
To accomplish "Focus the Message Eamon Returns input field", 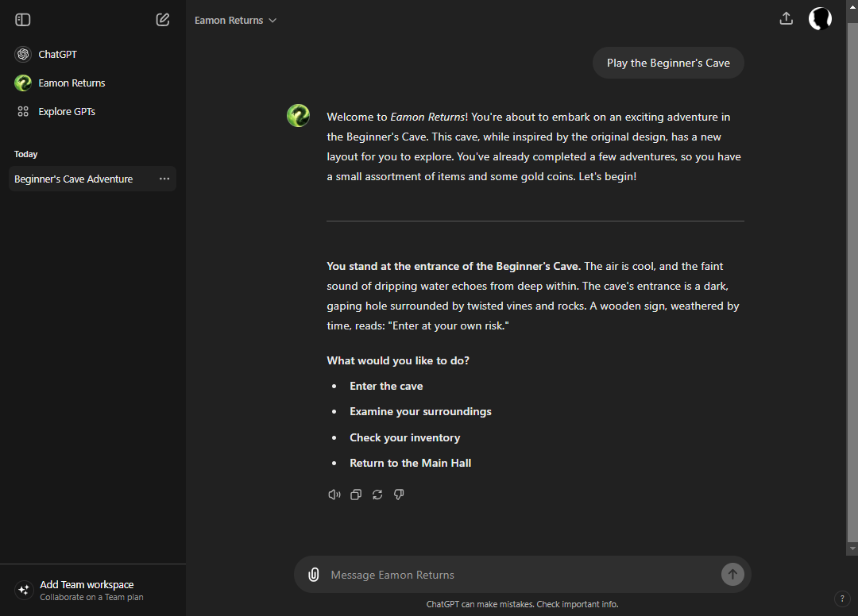I will pyautogui.click(x=523, y=575).
